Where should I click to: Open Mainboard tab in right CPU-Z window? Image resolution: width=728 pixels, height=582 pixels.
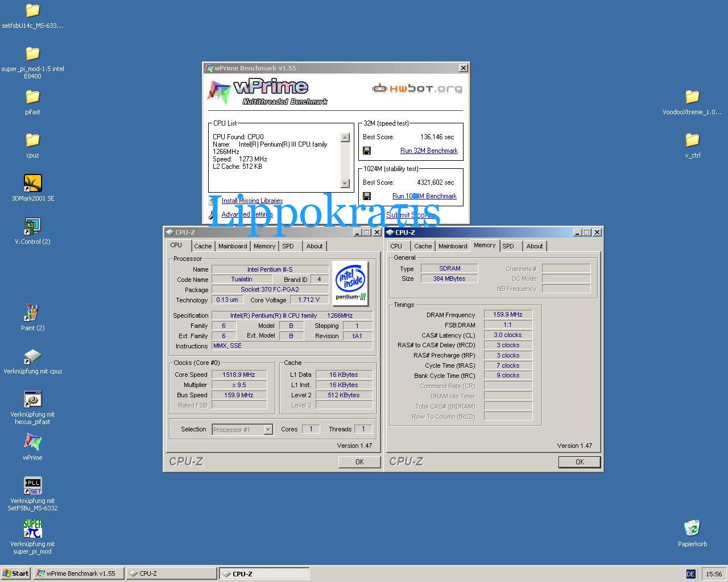[x=453, y=246]
